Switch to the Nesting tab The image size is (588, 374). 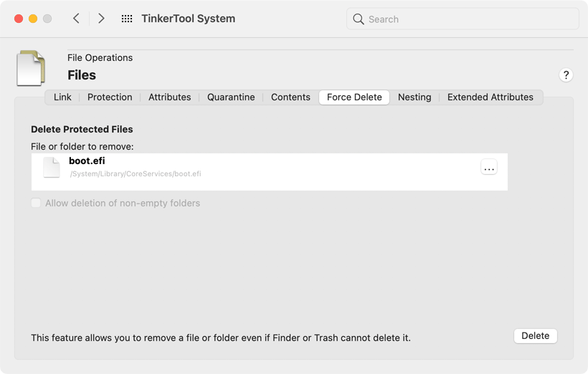(x=414, y=97)
